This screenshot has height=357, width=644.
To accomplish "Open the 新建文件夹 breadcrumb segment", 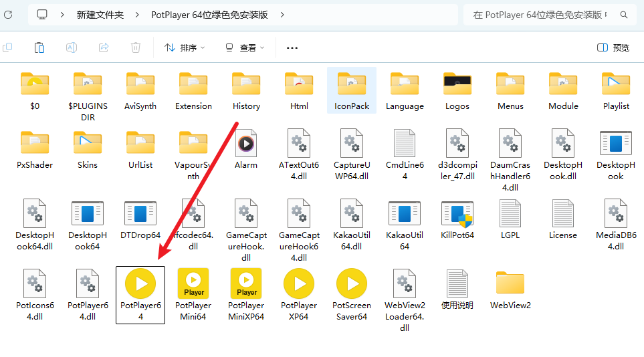I will pyautogui.click(x=100, y=15).
